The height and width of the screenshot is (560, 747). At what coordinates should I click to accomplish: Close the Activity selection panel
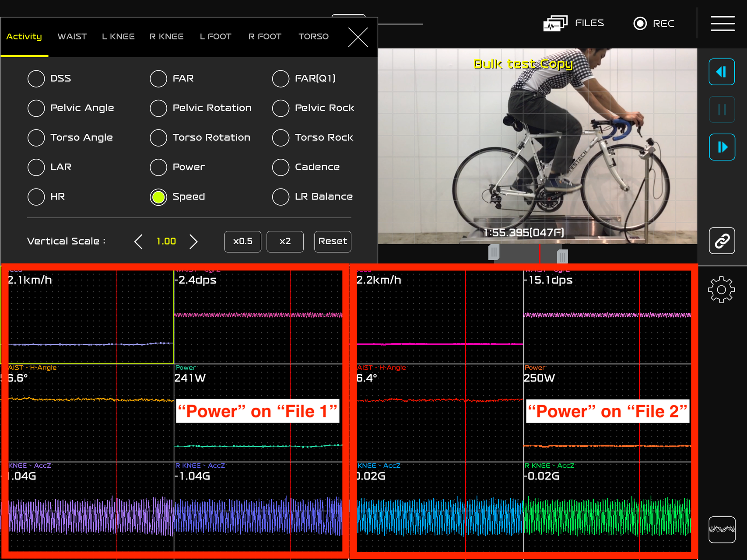pyautogui.click(x=358, y=37)
